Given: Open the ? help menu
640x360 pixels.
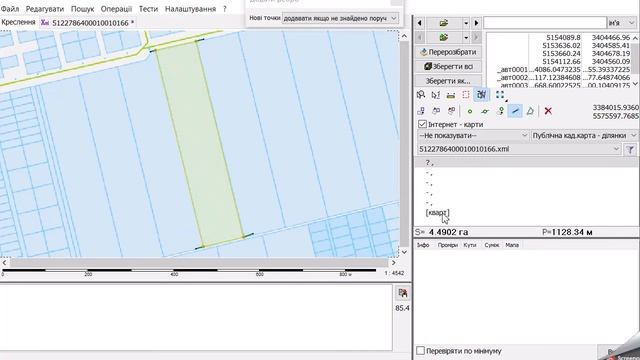Looking at the screenshot, I should coord(224,9).
